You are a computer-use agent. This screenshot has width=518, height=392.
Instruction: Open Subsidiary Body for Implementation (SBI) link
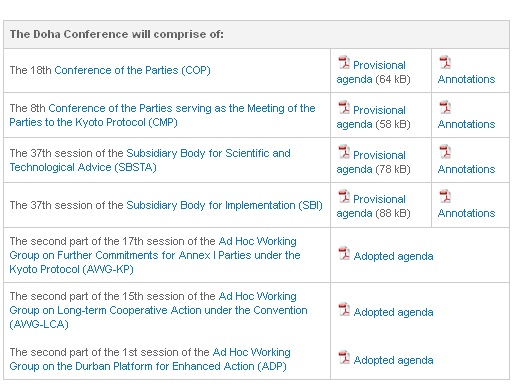[224, 205]
